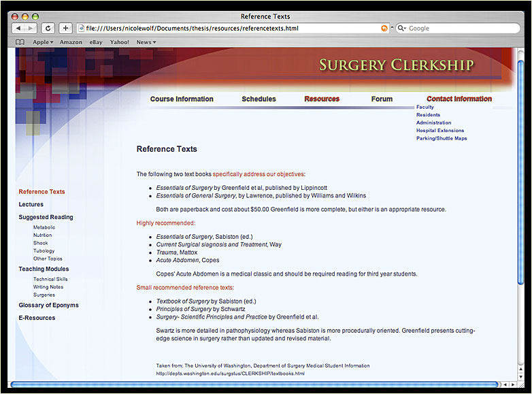Open the Yahoo! bookmark

(x=120, y=42)
